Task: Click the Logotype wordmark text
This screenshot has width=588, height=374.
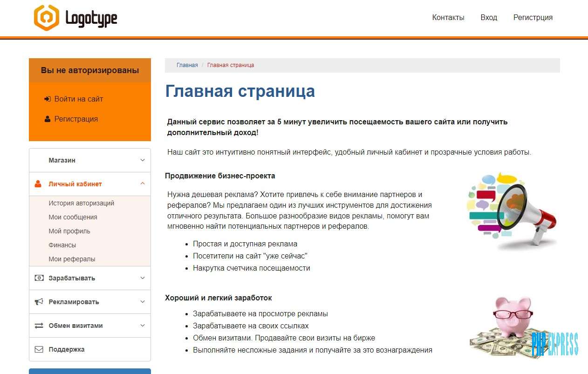Action: pyautogui.click(x=91, y=19)
